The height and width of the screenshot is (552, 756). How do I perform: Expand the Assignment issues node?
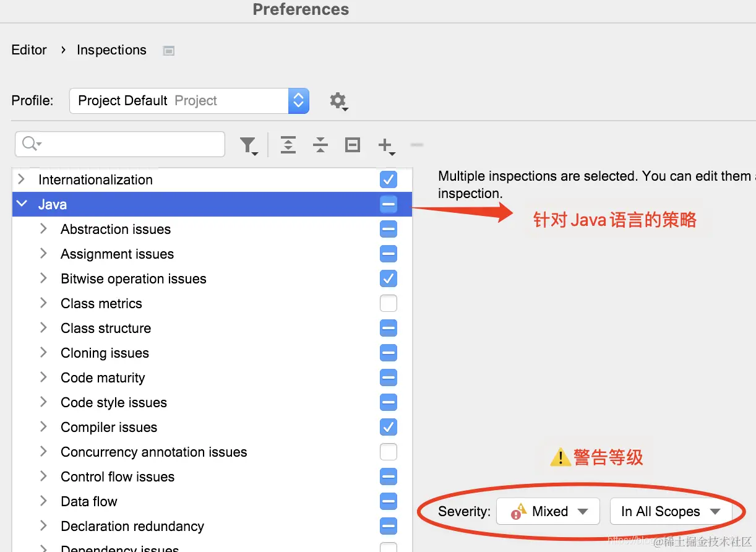coord(43,254)
